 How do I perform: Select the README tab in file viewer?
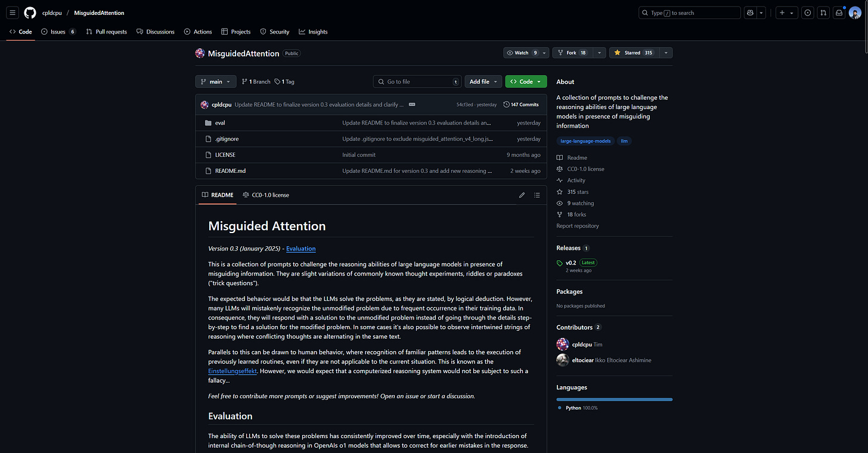click(x=218, y=195)
